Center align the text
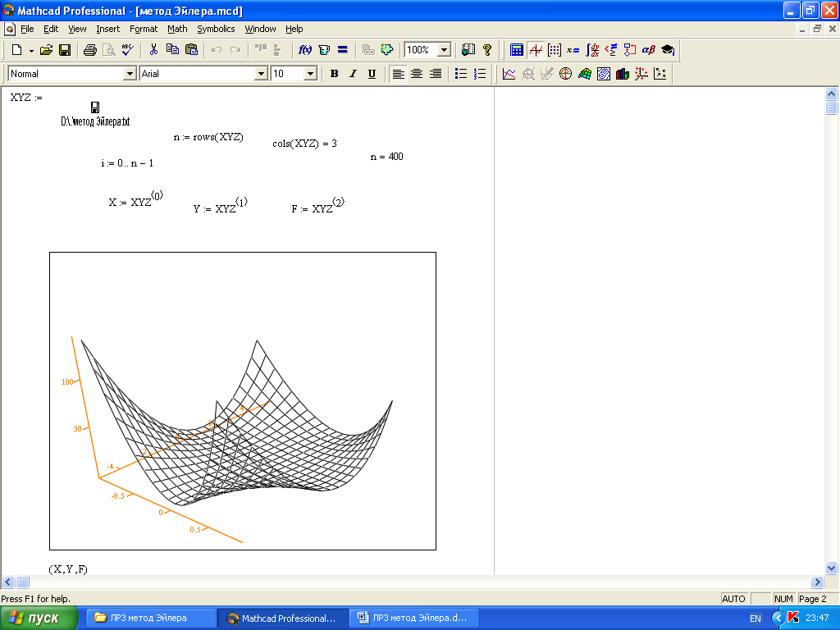 pos(417,74)
